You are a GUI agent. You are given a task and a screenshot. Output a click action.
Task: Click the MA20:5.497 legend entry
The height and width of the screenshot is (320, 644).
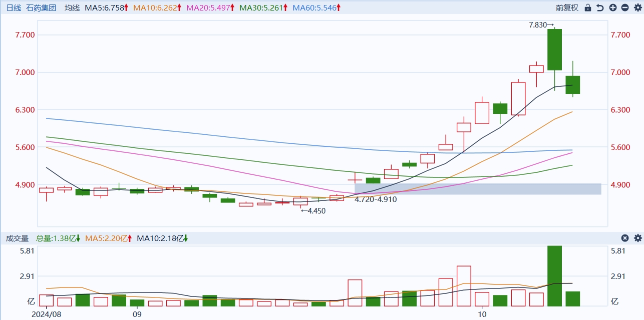point(210,7)
